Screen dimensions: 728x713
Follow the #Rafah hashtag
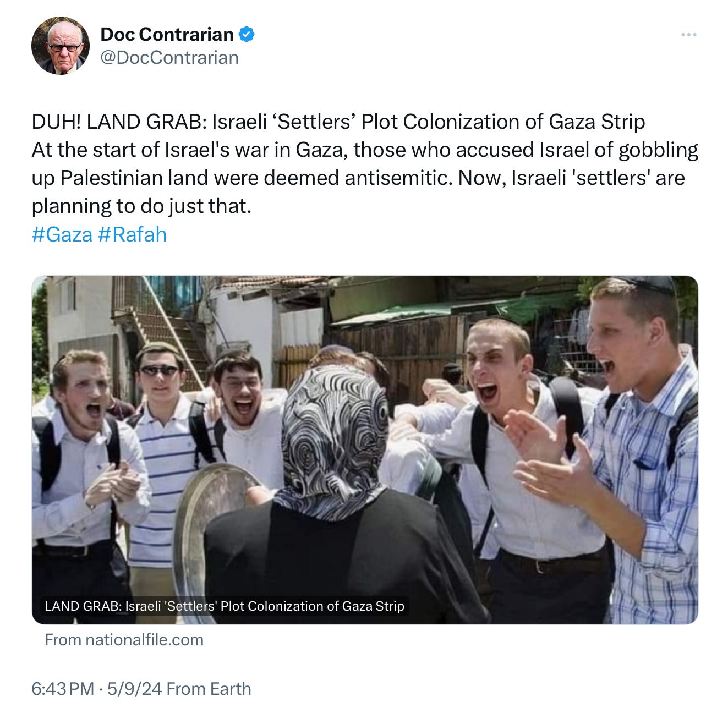pyautogui.click(x=132, y=234)
